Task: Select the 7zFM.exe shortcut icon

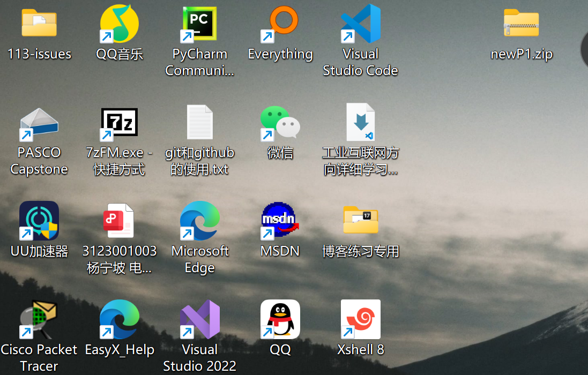Action: (119, 124)
